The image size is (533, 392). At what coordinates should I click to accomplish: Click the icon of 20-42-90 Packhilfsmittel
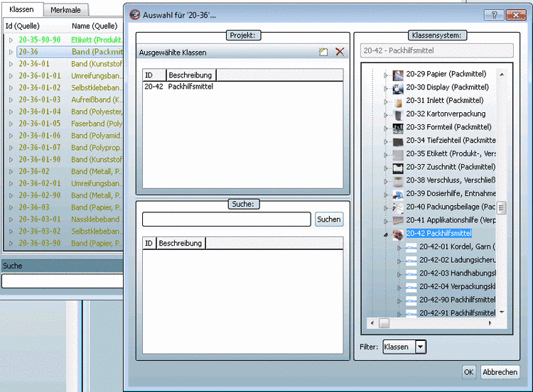[411, 300]
